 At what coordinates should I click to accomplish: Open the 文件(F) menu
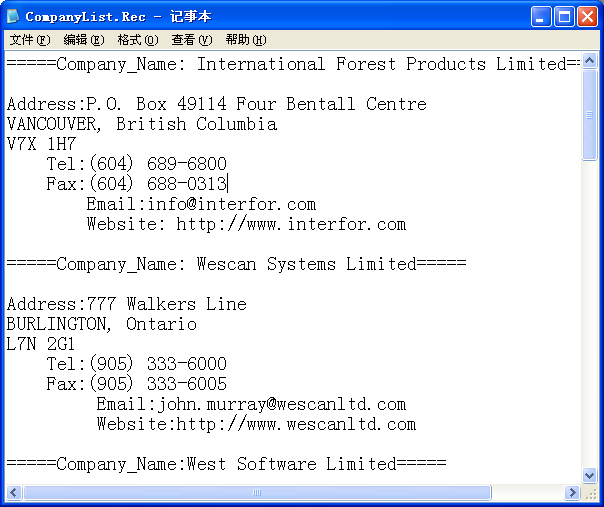tap(29, 40)
